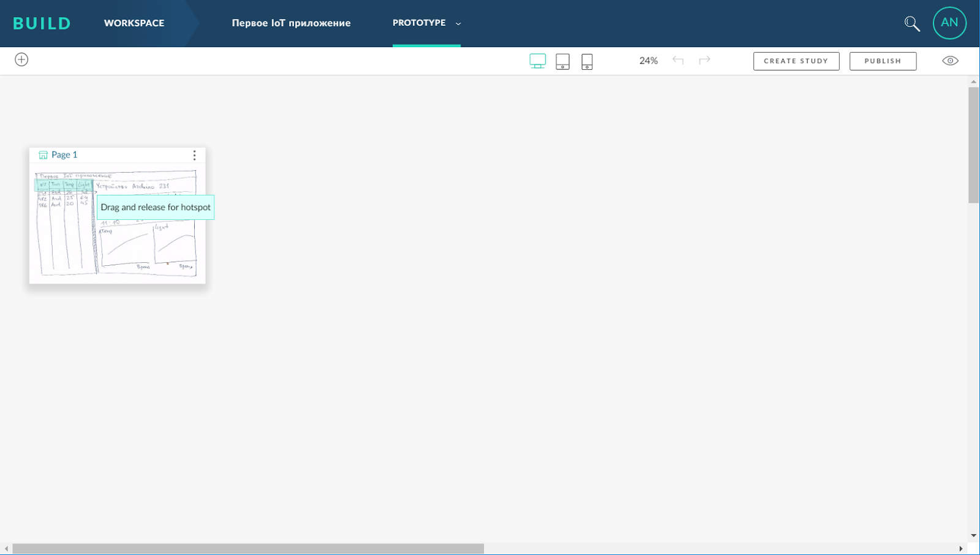980x555 pixels.
Task: Click the 24% zoom level control
Action: click(647, 60)
